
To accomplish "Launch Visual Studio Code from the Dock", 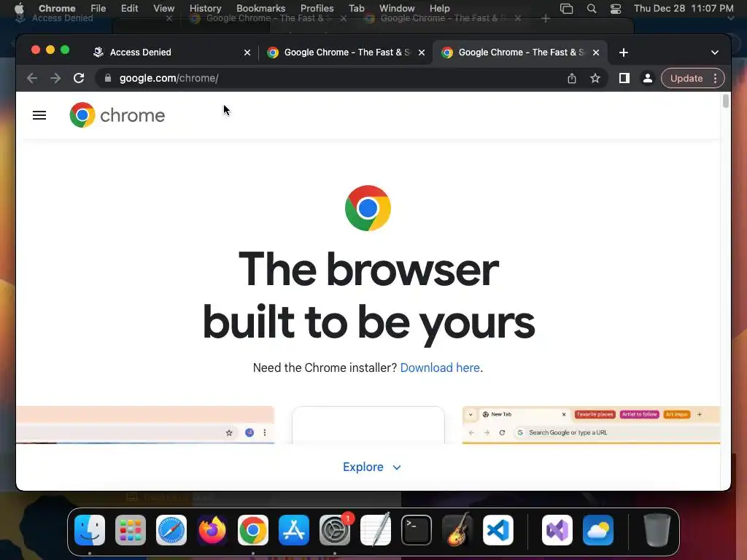I will 498,530.
